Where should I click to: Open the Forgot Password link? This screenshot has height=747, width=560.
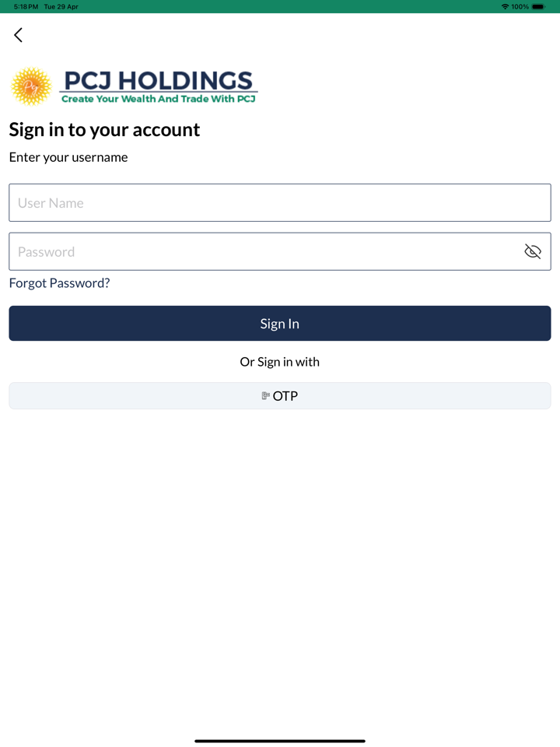click(59, 283)
